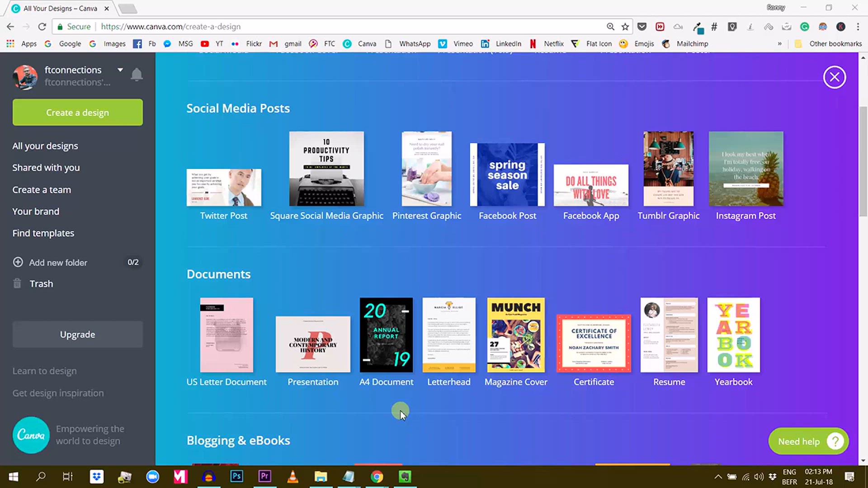Open Dropbox from the taskbar
Viewport: 868px width, 488px height.
pos(96,477)
